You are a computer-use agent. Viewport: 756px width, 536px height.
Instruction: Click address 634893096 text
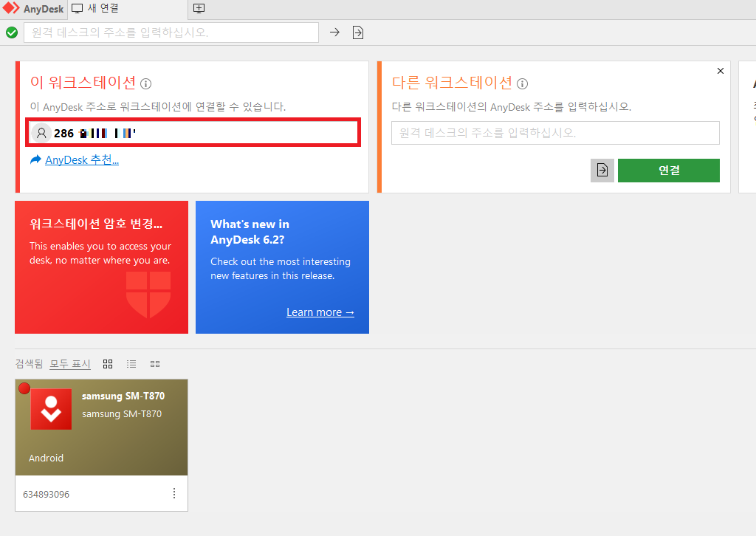click(47, 494)
